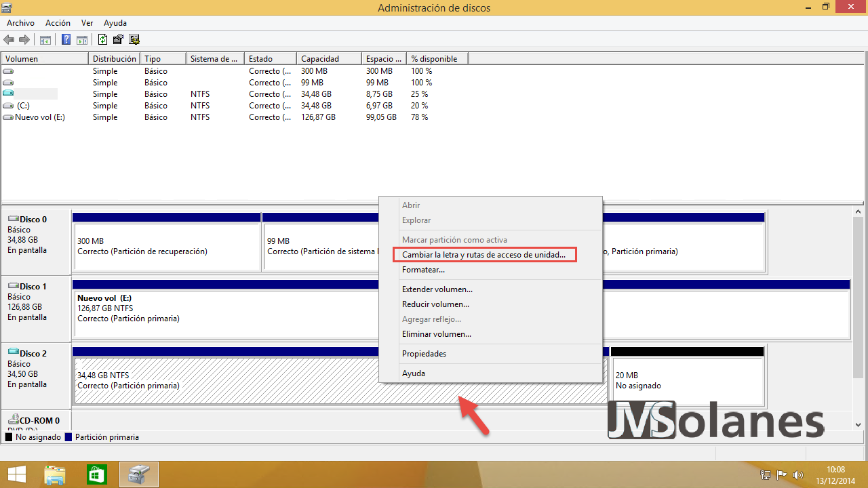Select the 99 MB system partition on Disco 0
868x488 pixels.
coord(320,247)
